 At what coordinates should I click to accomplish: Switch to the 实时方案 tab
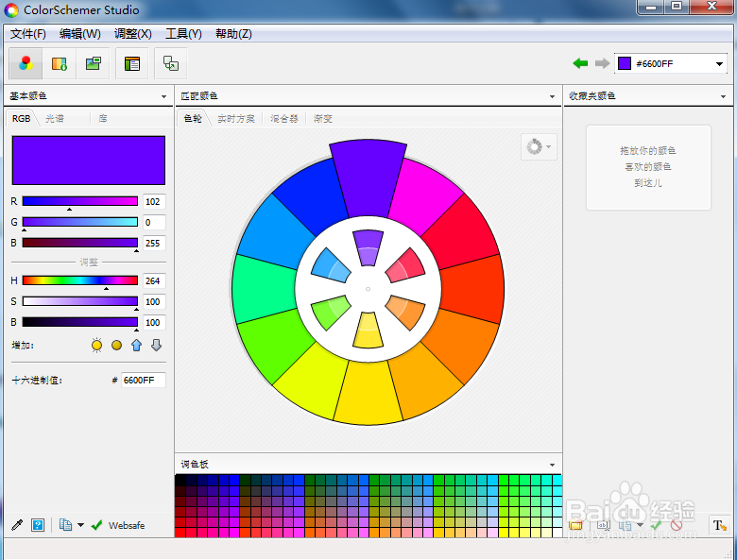coord(236,118)
